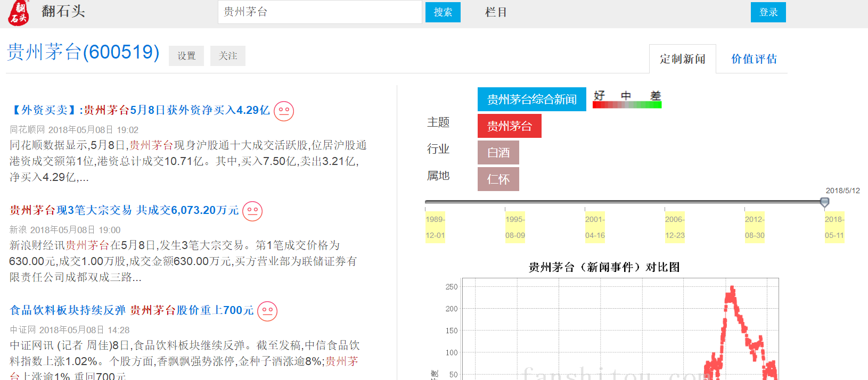Screen dimensions: 868x380
Task: Click the 搜索 search button
Action: pyautogui.click(x=443, y=12)
